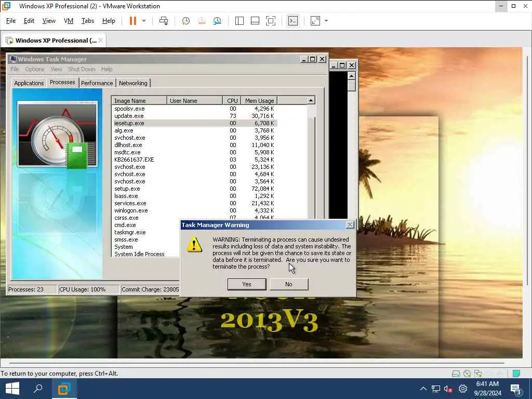Switch to the Networking tab
Viewport: 532px width, 399px height.
[133, 83]
